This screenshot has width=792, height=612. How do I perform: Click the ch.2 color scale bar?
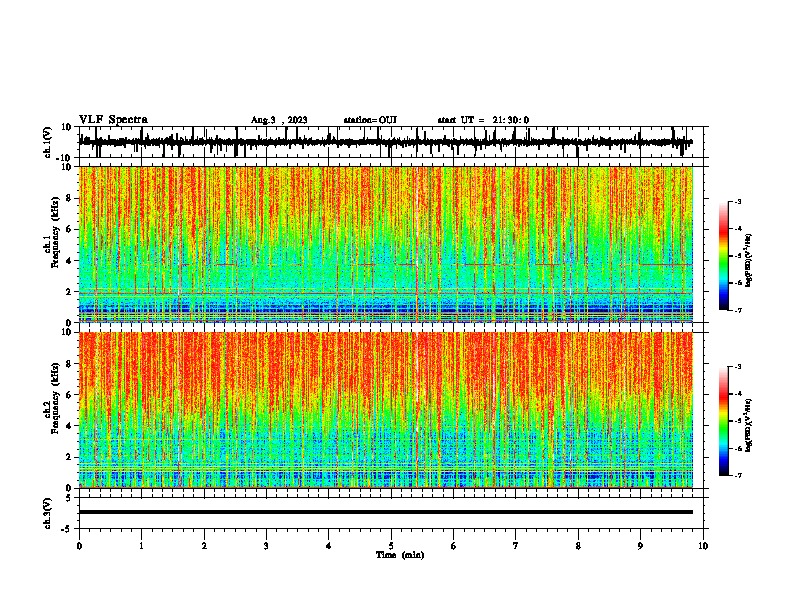pyautogui.click(x=723, y=421)
